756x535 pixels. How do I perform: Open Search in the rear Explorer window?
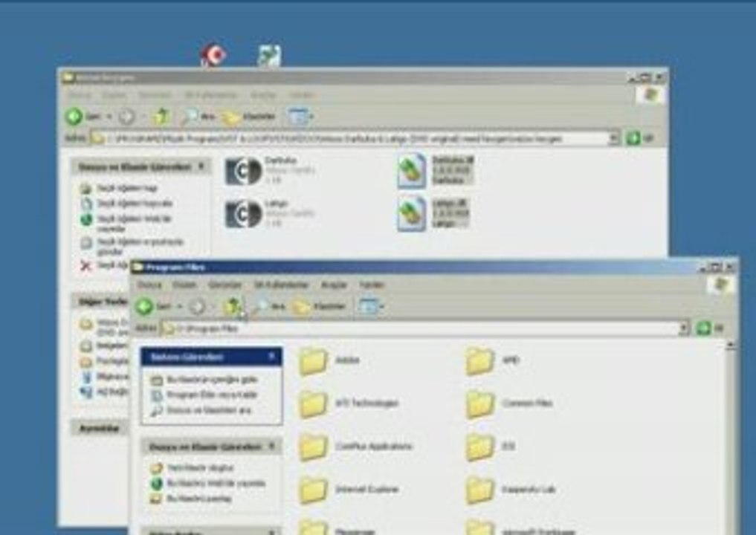(x=198, y=116)
